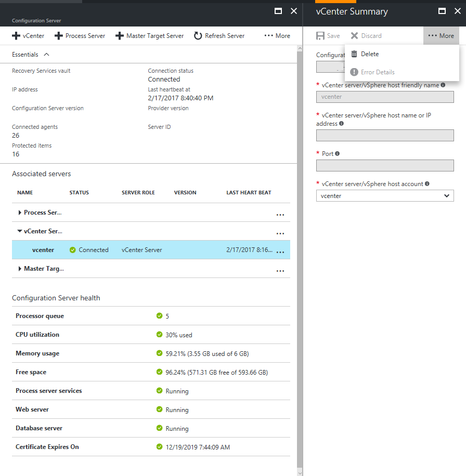Viewport: 466px width, 476px height.
Task: Click the vCenter friendly name field
Action: coord(385,97)
